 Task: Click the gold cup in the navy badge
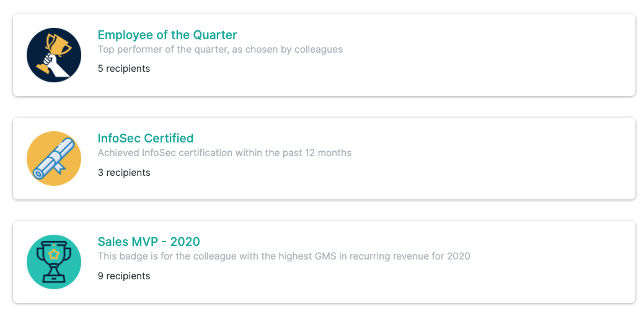(x=57, y=45)
